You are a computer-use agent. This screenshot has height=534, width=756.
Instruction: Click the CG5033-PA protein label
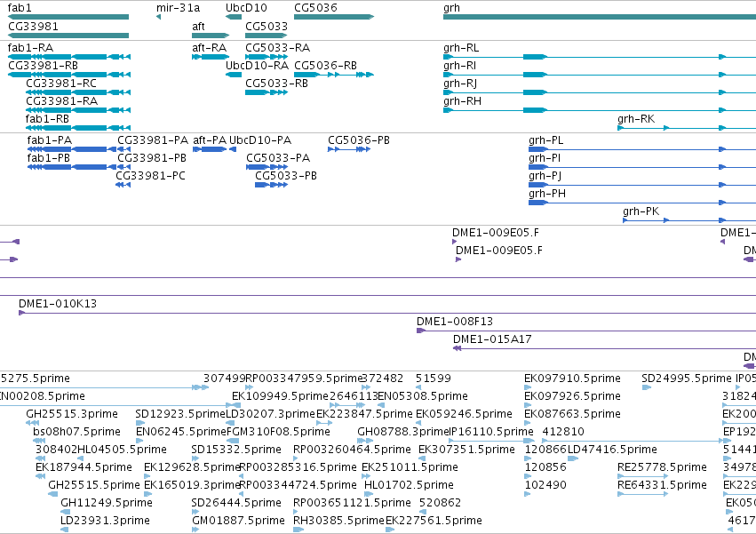click(278, 158)
